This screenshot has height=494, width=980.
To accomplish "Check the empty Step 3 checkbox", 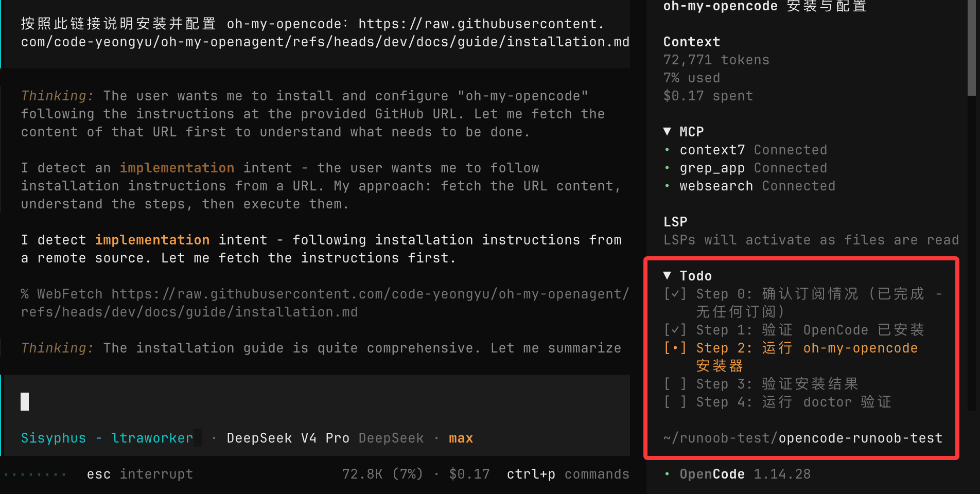I will click(x=675, y=384).
